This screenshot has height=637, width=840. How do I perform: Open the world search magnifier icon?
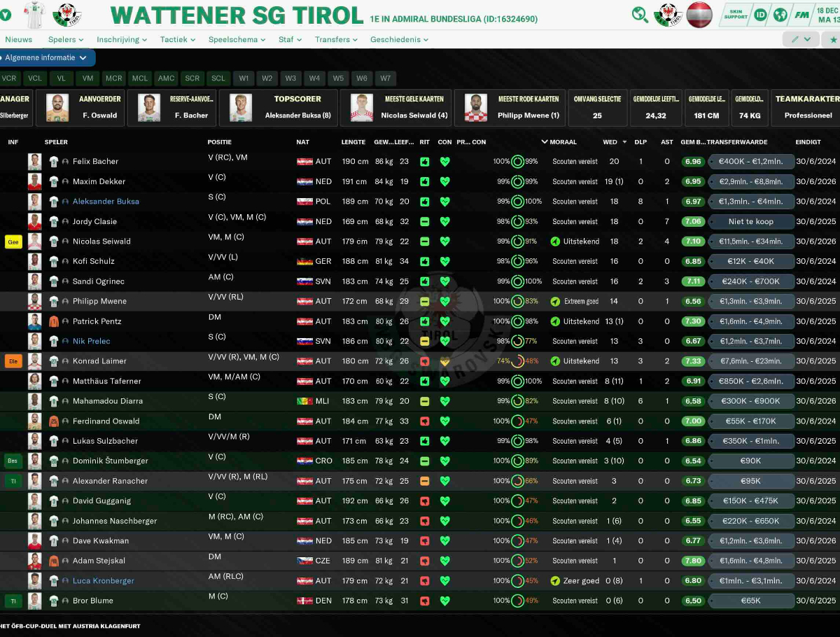click(640, 15)
